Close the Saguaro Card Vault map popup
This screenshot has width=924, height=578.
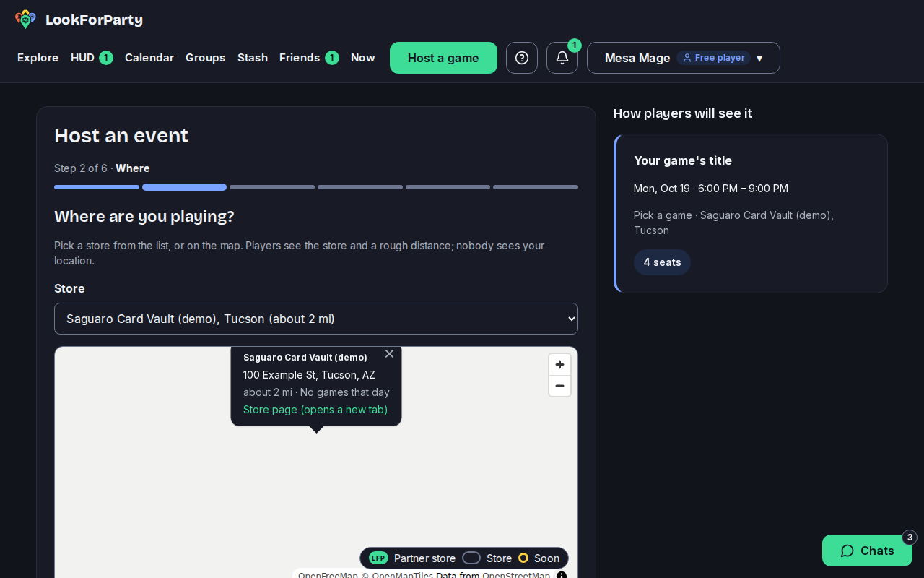(x=389, y=353)
